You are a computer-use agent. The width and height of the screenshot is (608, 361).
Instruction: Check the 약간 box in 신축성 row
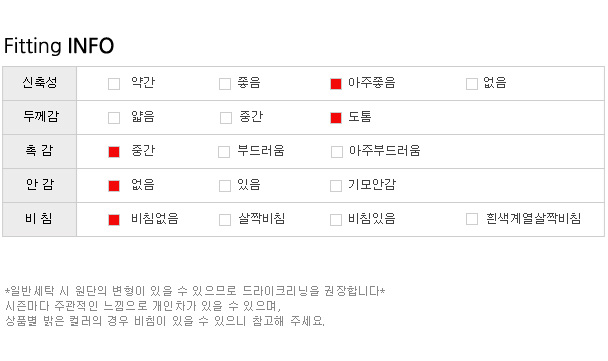point(114,84)
